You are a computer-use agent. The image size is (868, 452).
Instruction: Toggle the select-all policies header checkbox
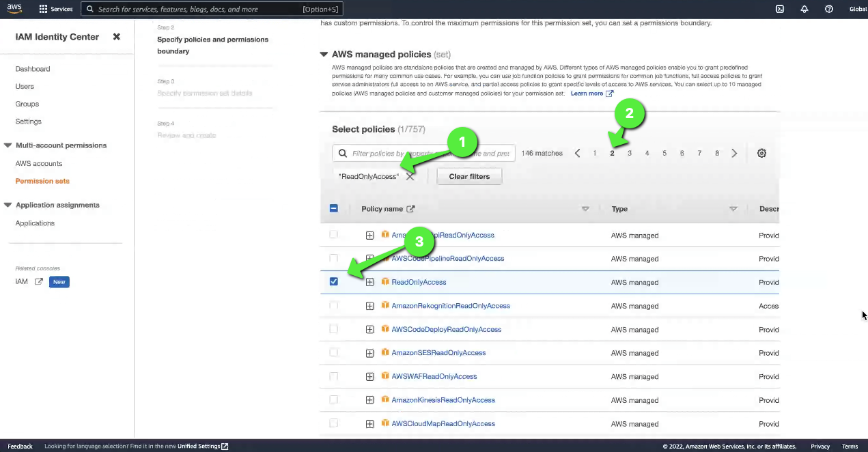click(x=334, y=208)
